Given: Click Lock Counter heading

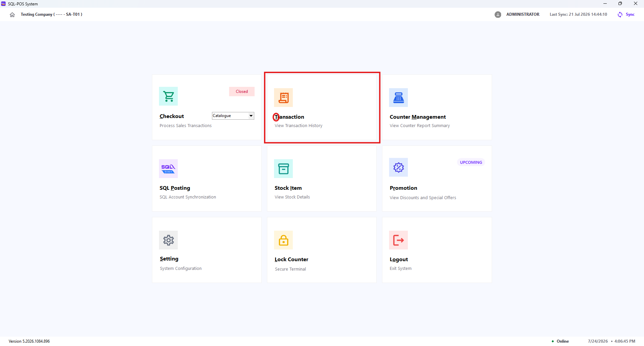Looking at the screenshot, I should 291,259.
